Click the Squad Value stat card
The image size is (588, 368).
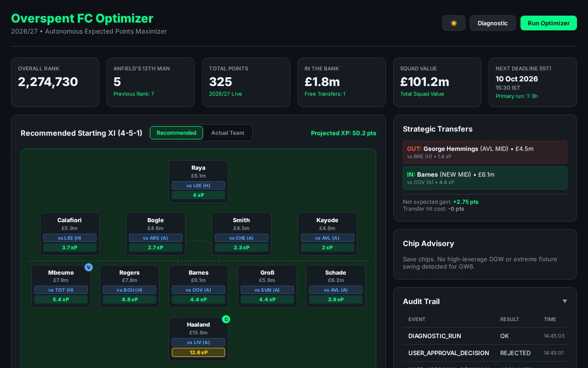[437, 82]
